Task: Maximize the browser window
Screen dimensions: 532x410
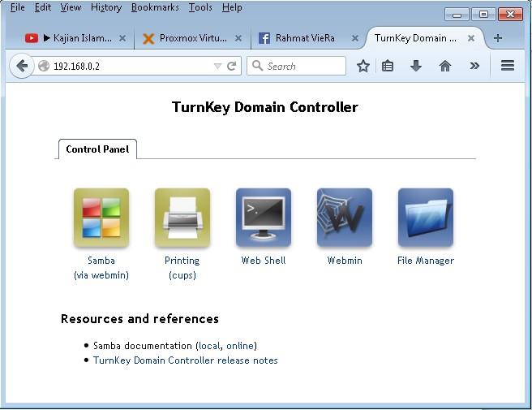Action: (x=483, y=15)
